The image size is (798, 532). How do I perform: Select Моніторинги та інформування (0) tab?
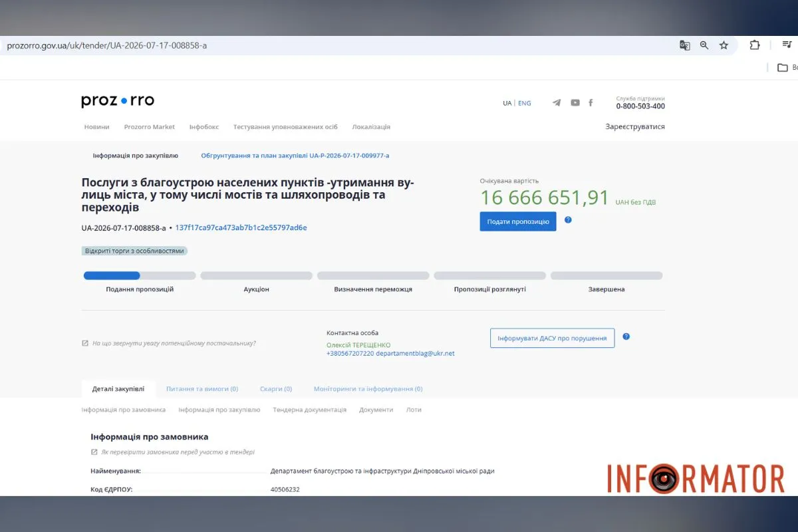click(368, 389)
